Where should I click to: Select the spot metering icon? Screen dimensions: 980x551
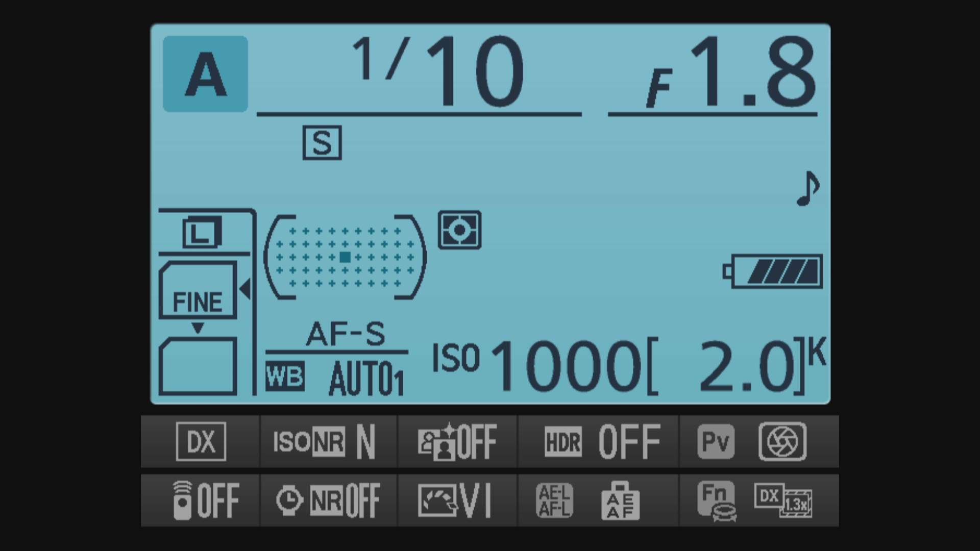tap(459, 230)
